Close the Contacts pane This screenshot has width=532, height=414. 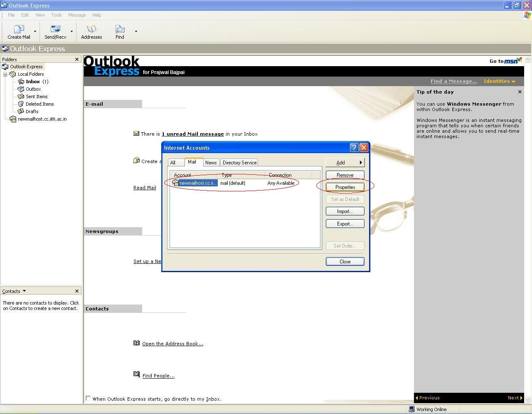[76, 291]
